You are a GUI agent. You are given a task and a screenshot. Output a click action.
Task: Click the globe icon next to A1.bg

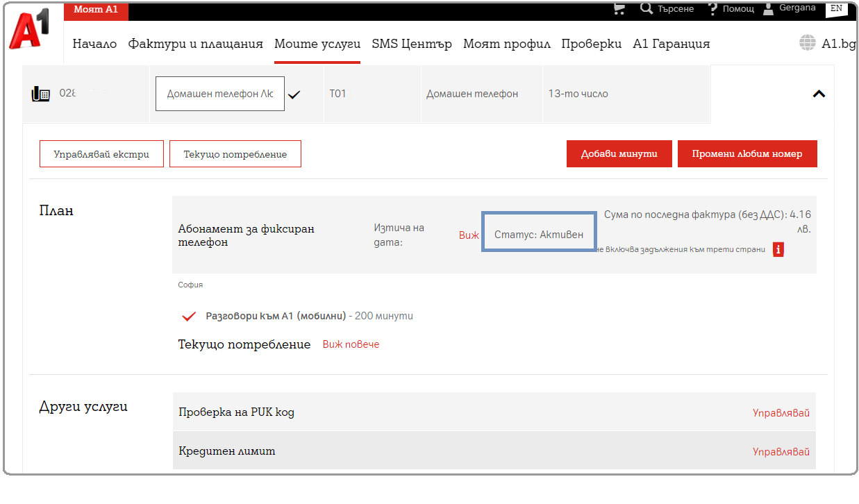pos(808,43)
